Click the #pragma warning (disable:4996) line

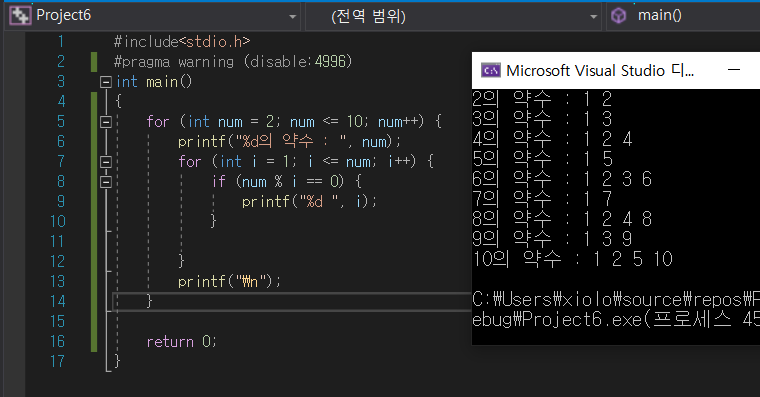point(233,62)
